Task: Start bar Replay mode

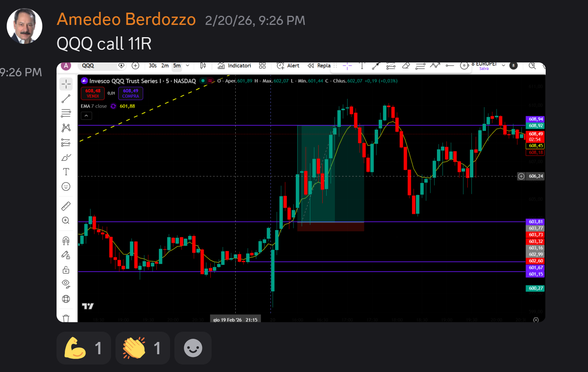Action: click(x=319, y=66)
